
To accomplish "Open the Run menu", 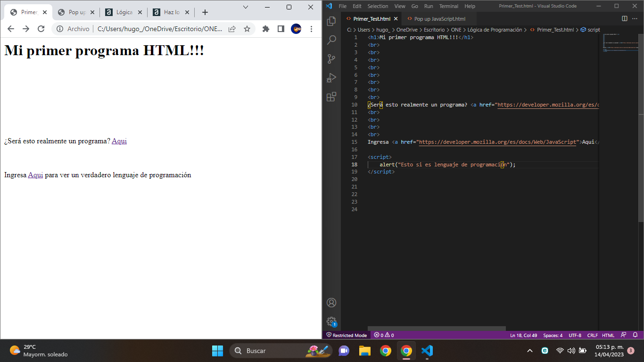I will coord(429,6).
